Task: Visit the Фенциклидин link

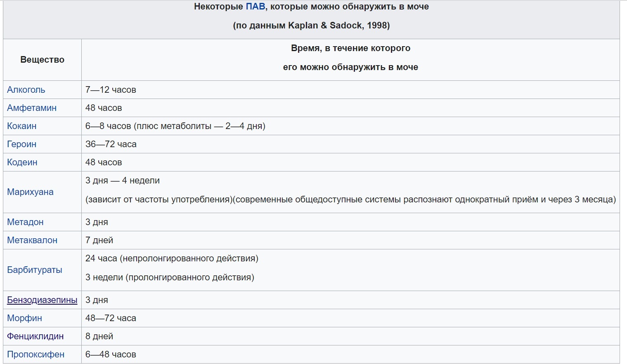Action: 35,336
